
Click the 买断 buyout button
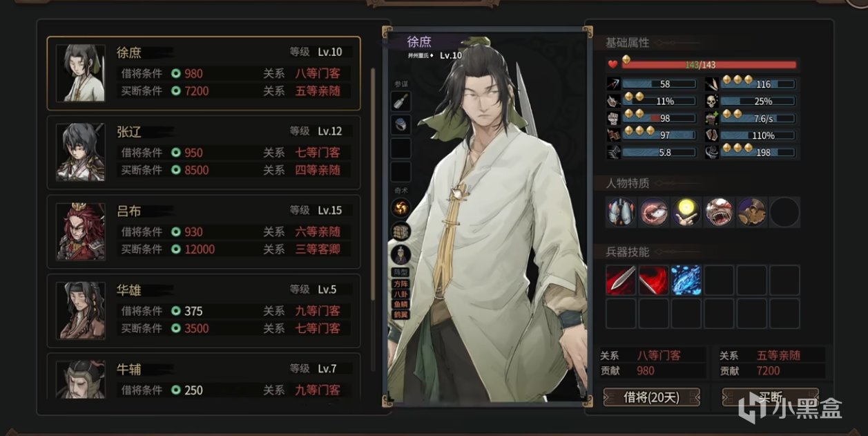tap(771, 397)
